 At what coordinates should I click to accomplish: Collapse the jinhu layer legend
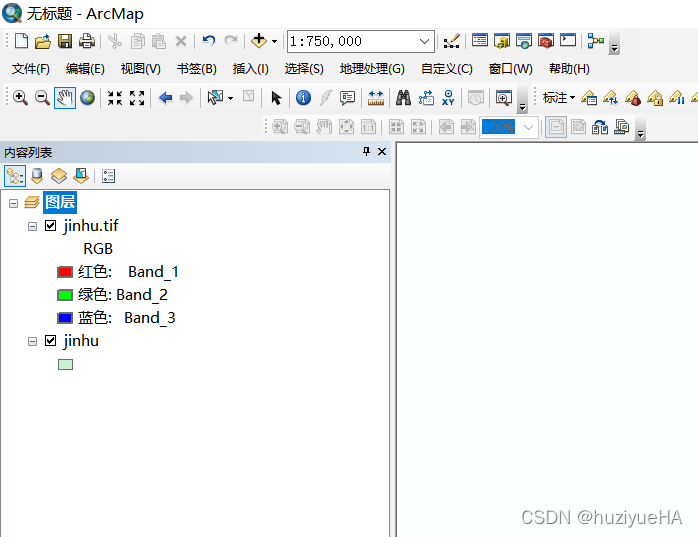[32, 342]
